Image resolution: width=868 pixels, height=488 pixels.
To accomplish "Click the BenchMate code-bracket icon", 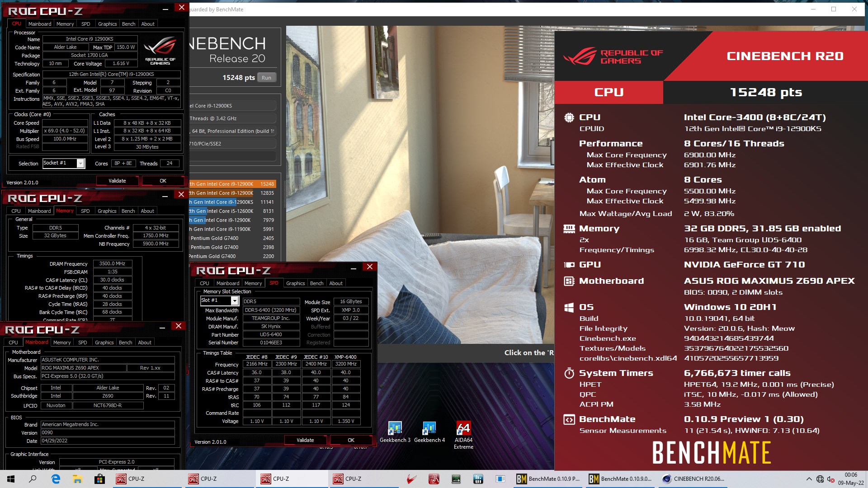I will click(x=569, y=419).
